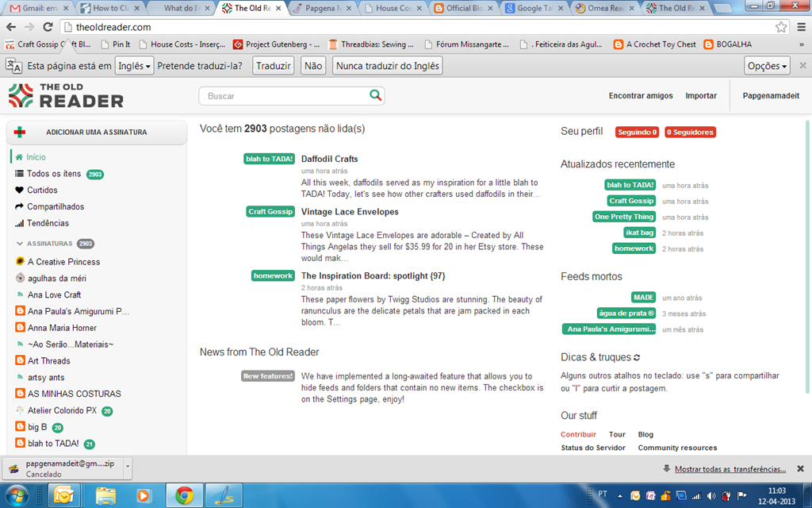Image resolution: width=812 pixels, height=508 pixels.
Task: Open the file explorer taskbar icon
Action: 105,495
